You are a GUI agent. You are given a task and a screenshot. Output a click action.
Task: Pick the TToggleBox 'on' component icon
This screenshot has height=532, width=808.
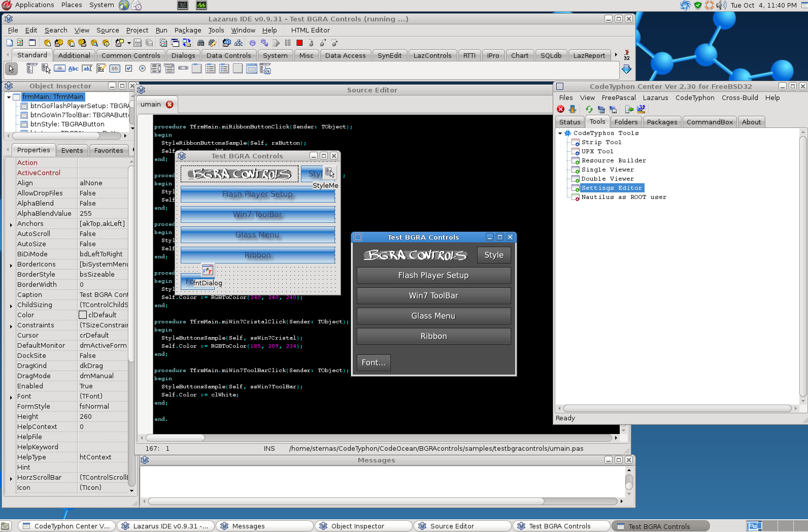pyautogui.click(x=115, y=69)
